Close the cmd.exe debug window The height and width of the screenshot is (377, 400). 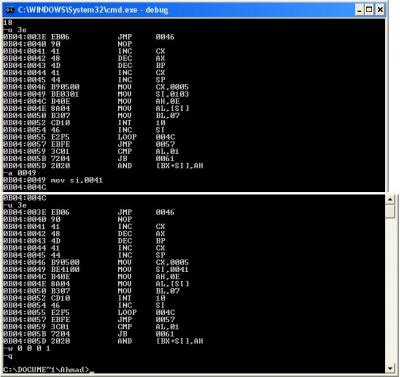tap(380, 10)
